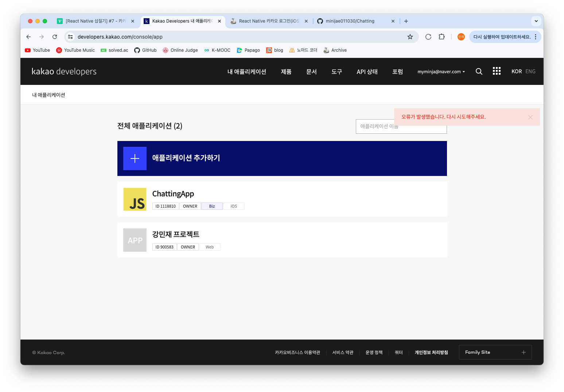Screen dimensions: 564x392
Task: Click the browser forward arrow
Action: pos(42,37)
